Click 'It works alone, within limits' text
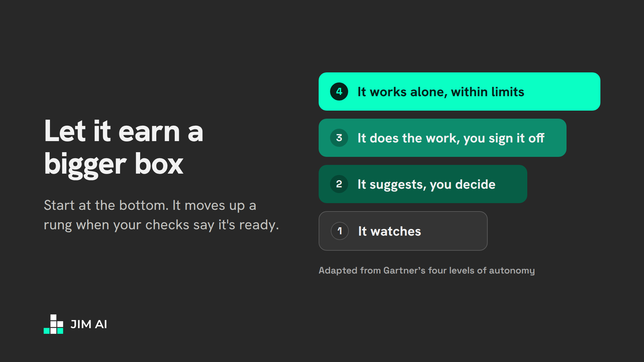Viewport: 644px width, 362px height. (x=441, y=92)
